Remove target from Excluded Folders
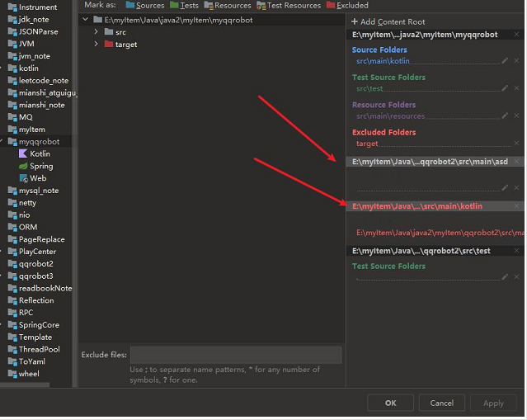The image size is (527, 420). click(x=516, y=144)
